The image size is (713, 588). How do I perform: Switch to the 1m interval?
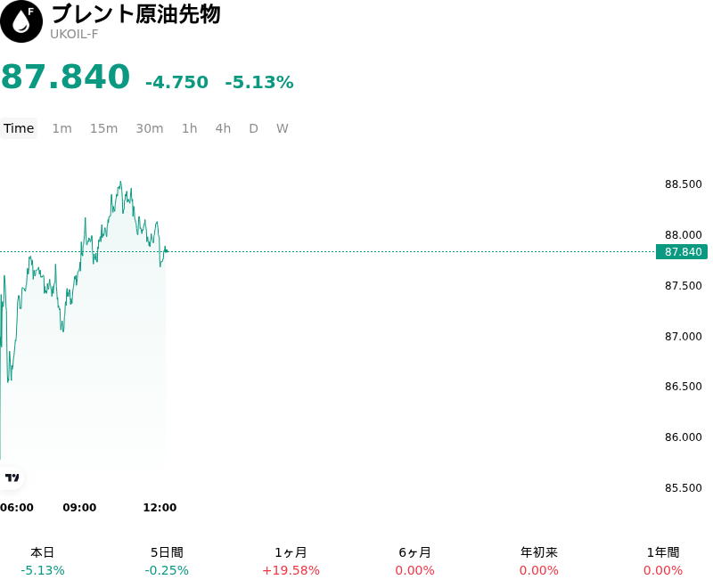click(x=61, y=128)
